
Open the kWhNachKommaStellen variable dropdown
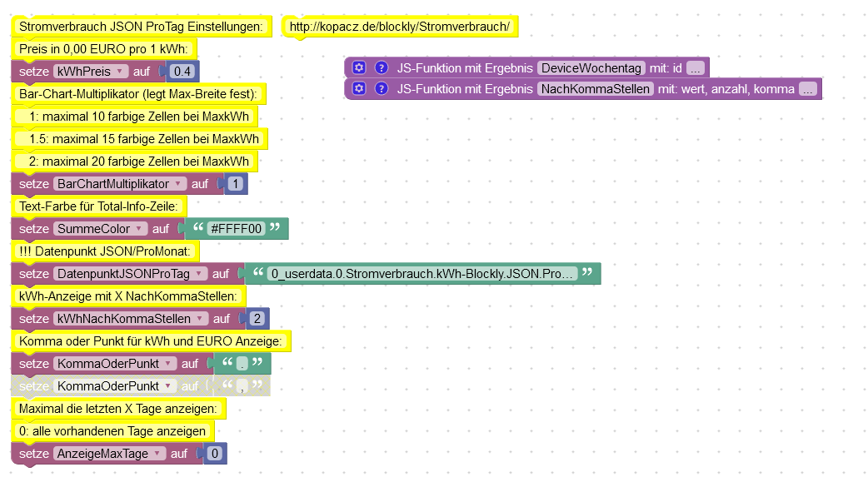200,319
